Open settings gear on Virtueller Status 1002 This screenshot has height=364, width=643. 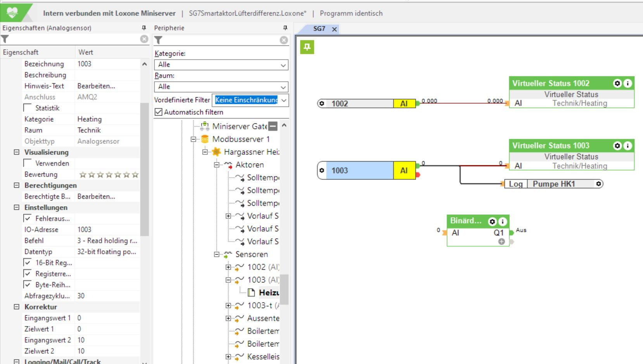[617, 83]
